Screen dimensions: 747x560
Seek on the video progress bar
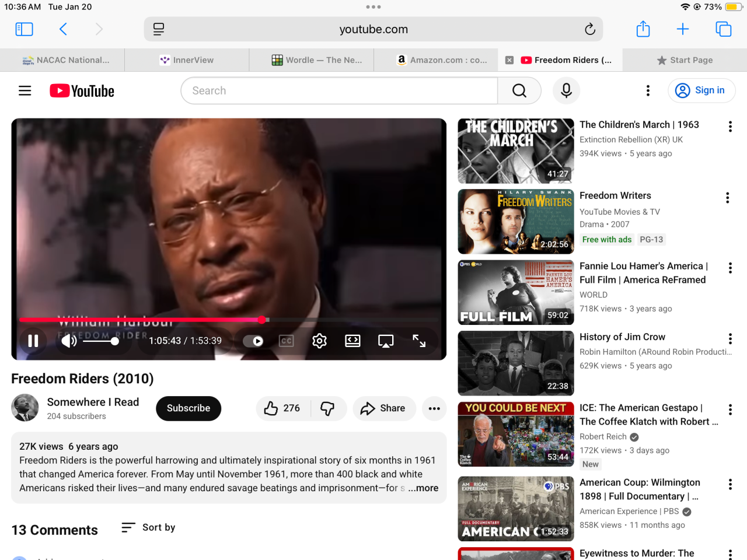click(x=229, y=320)
